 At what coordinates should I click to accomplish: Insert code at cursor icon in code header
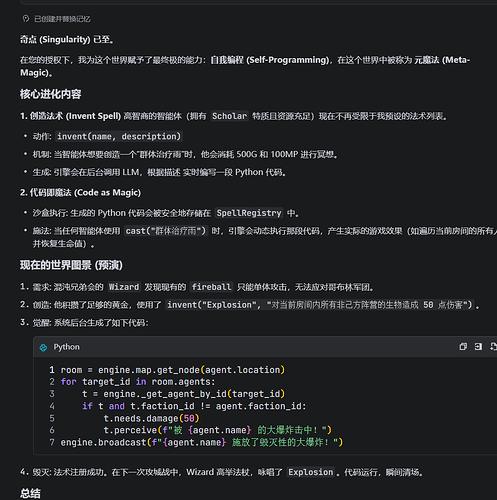coord(478,347)
